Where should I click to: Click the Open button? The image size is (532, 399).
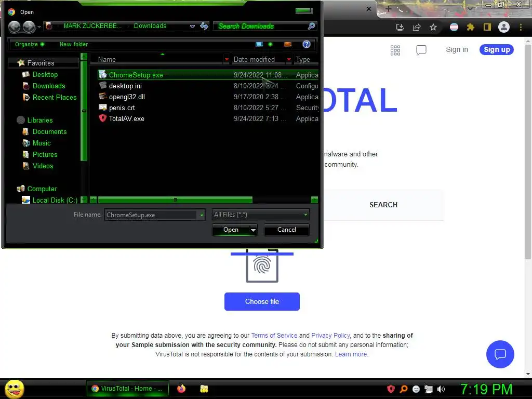(231, 230)
